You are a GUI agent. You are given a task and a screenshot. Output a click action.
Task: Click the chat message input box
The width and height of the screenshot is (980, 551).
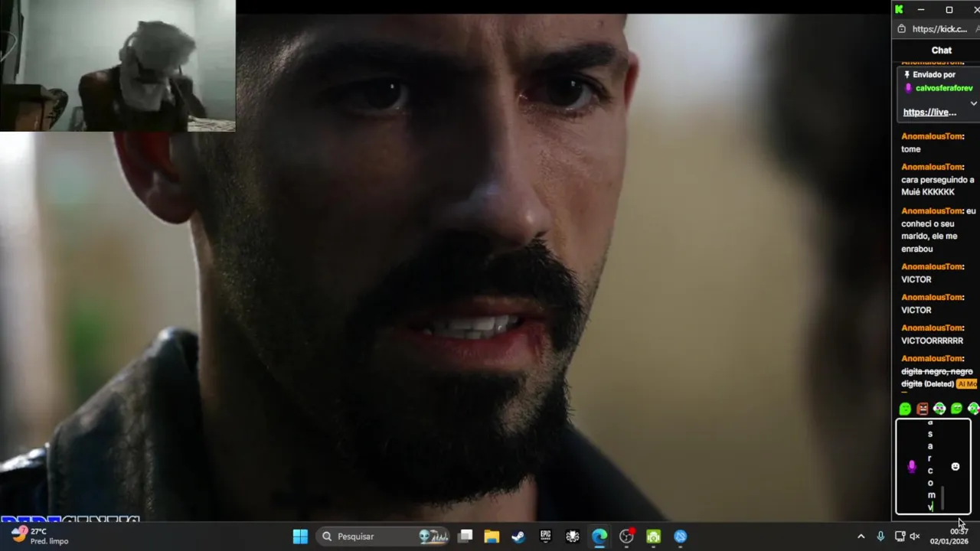pyautogui.click(x=933, y=466)
